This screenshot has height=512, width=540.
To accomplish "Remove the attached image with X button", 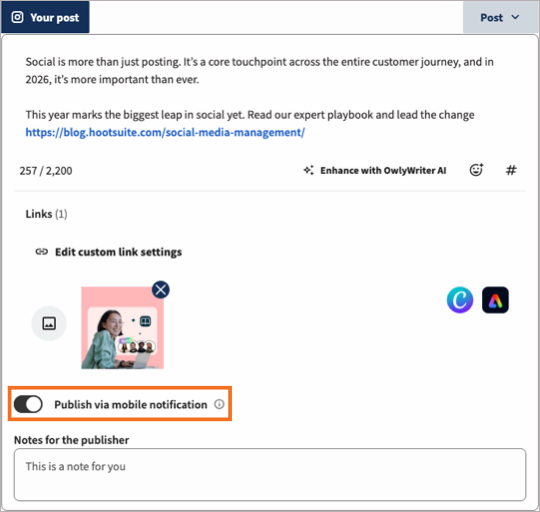I will 160,290.
